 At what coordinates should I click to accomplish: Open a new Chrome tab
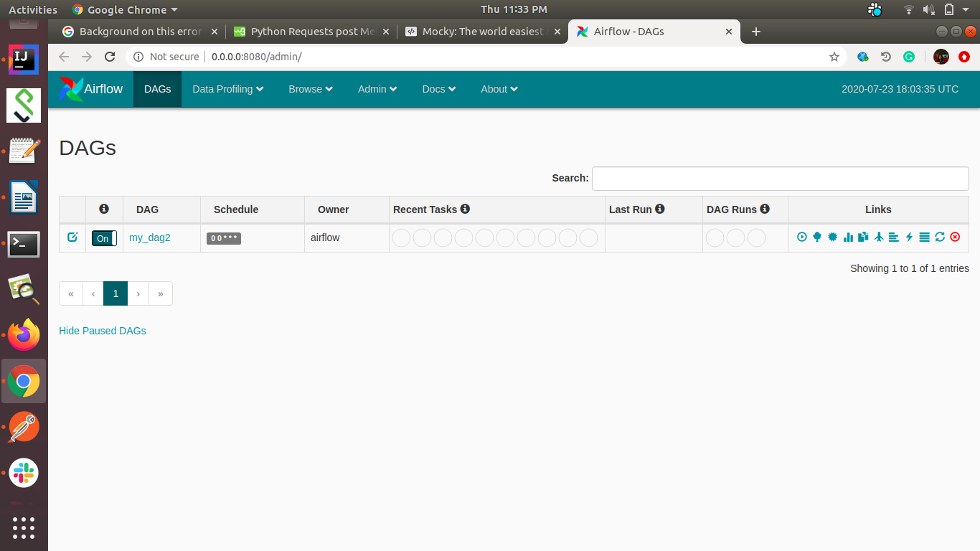pos(755,32)
